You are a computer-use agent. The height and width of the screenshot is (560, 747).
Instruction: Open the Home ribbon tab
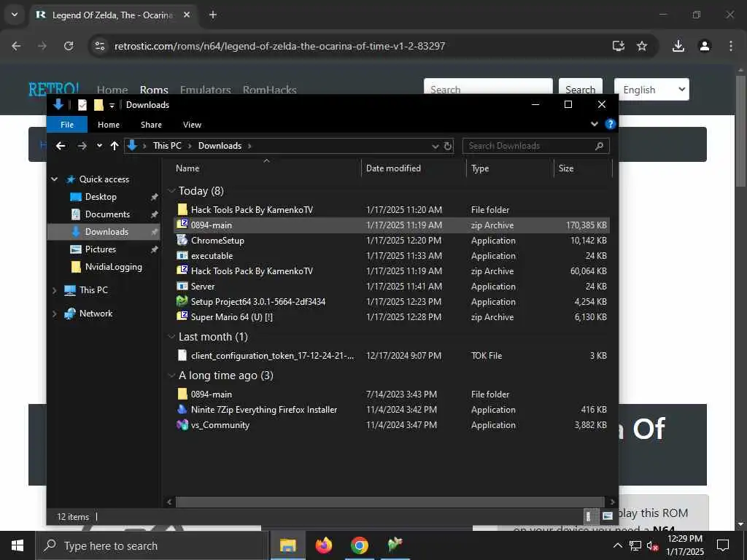click(x=108, y=124)
